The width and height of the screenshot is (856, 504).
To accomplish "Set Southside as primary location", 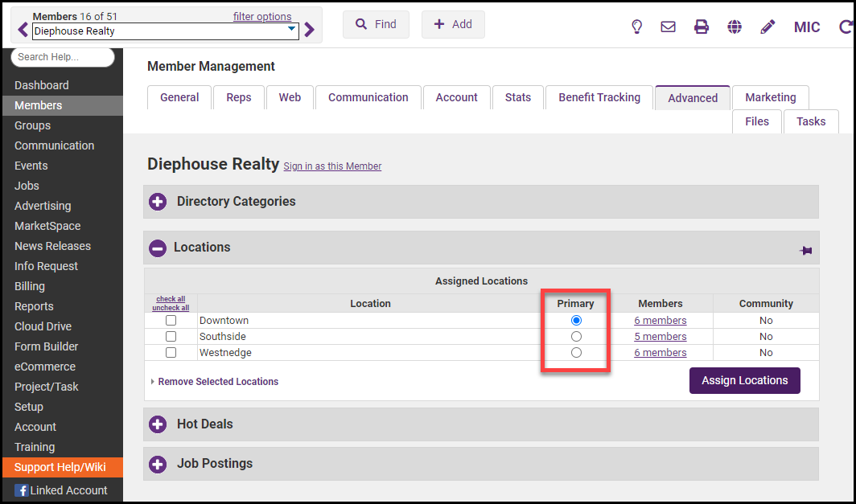I will pyautogui.click(x=576, y=337).
